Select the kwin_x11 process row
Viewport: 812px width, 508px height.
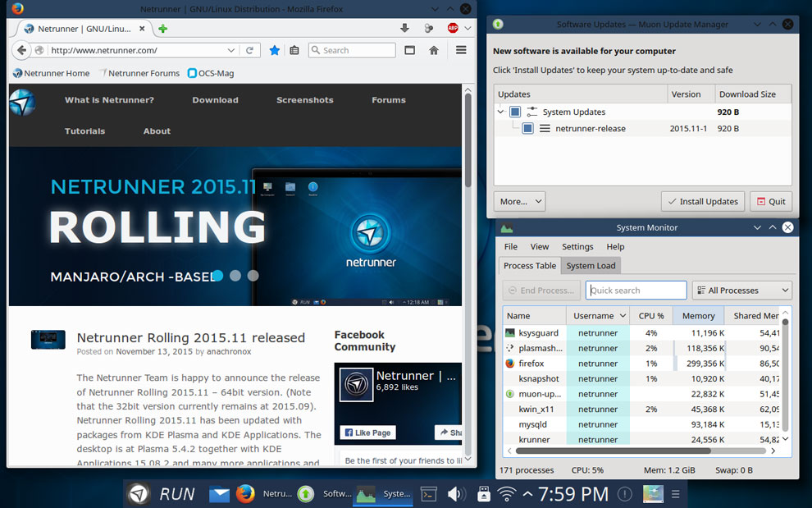[642, 409]
